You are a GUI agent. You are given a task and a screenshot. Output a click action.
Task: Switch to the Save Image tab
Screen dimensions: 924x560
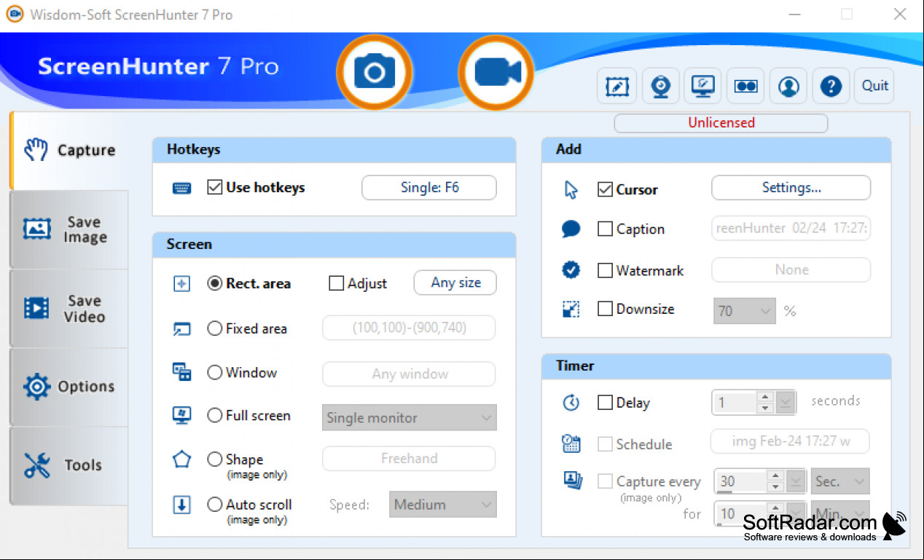[68, 229]
